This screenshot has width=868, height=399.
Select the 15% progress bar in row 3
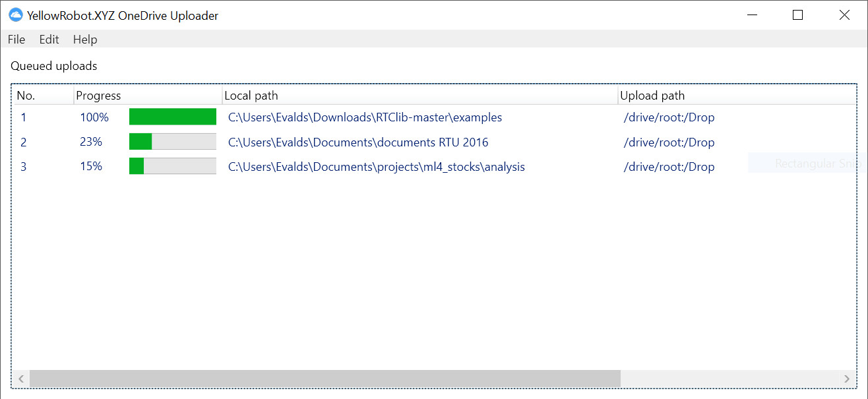[173, 166]
